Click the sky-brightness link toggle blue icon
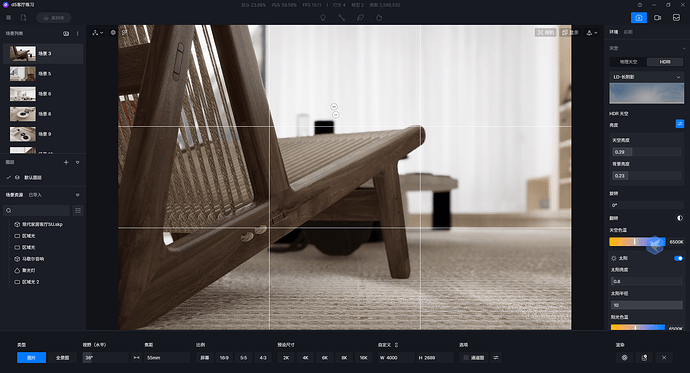 pos(679,124)
